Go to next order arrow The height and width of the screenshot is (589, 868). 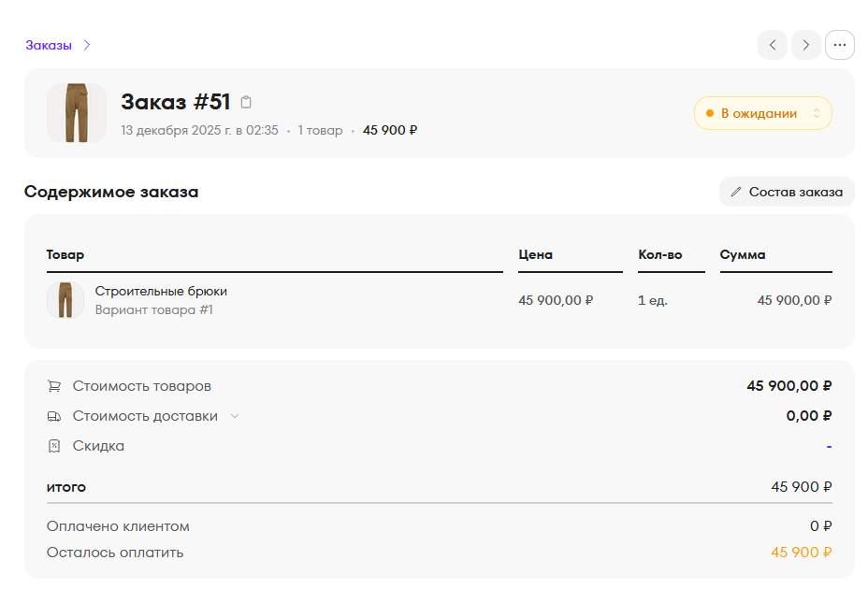tap(805, 45)
